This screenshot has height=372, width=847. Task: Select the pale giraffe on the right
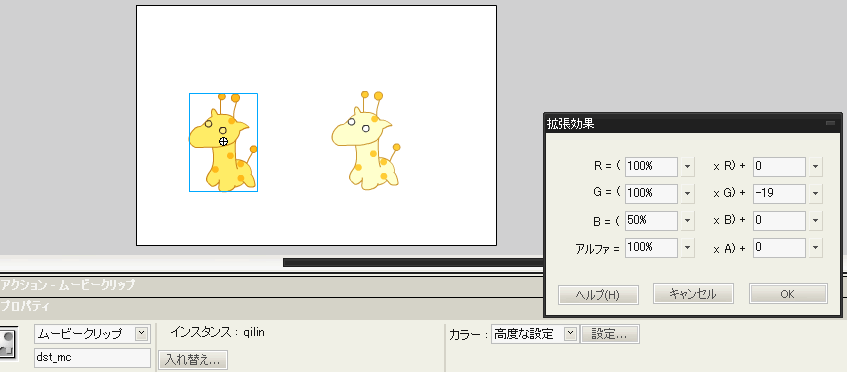(x=366, y=141)
